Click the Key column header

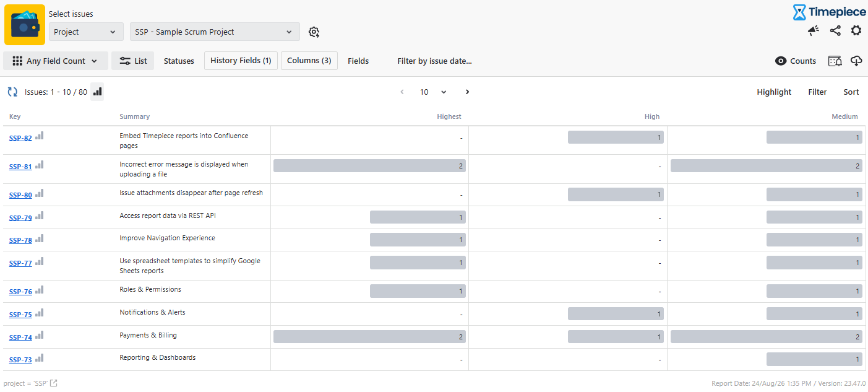click(x=15, y=116)
